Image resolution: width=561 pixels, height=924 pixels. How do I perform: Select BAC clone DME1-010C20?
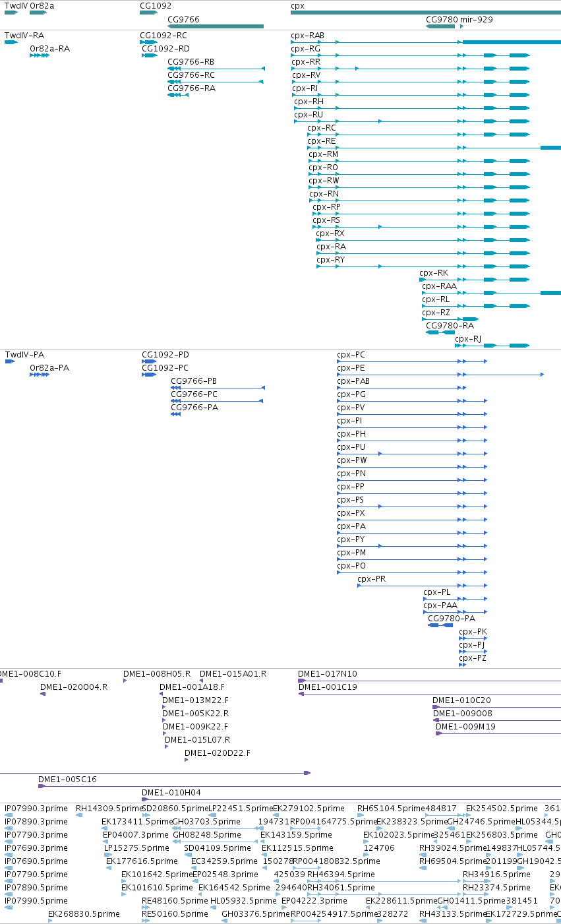point(461,700)
